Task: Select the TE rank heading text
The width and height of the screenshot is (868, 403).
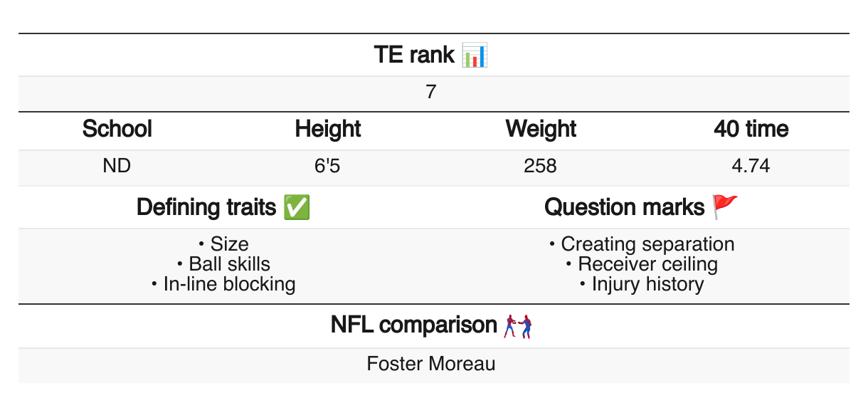Action: pyautogui.click(x=414, y=55)
